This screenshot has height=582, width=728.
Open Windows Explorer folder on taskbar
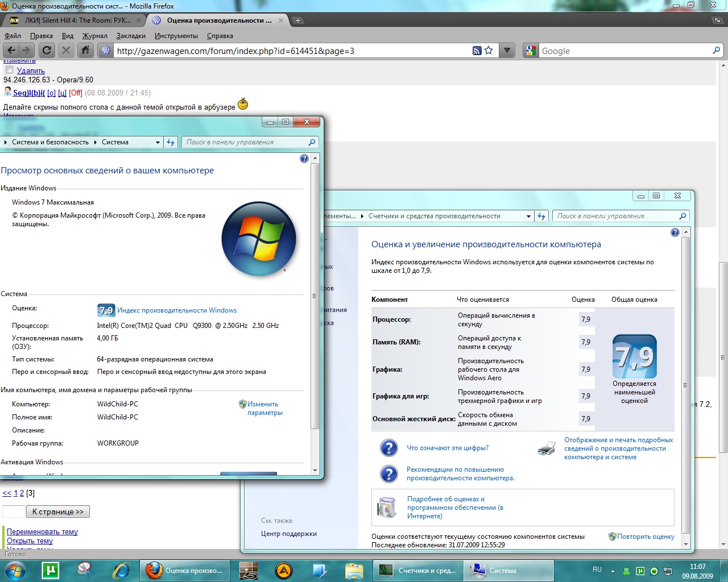point(354,570)
